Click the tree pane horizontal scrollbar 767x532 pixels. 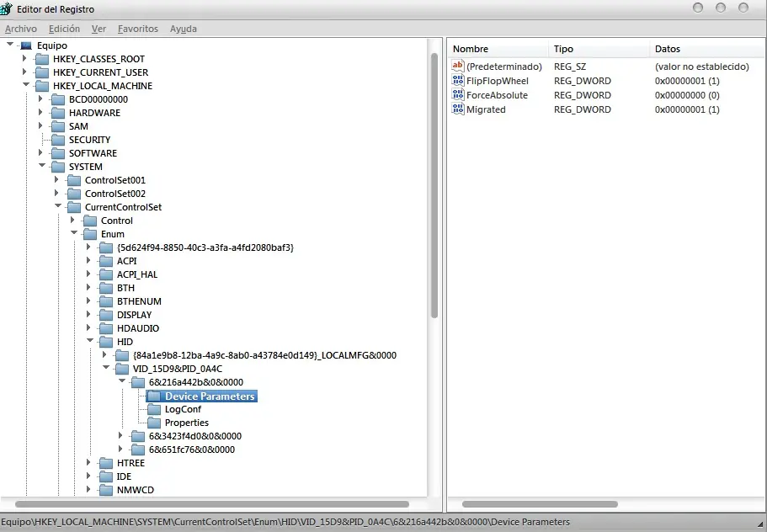pos(212,504)
